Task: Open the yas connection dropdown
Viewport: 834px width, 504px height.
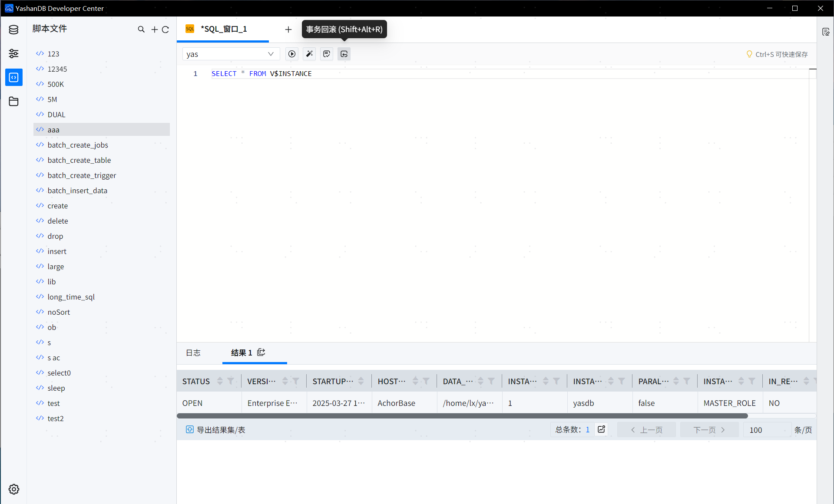Action: [231, 54]
